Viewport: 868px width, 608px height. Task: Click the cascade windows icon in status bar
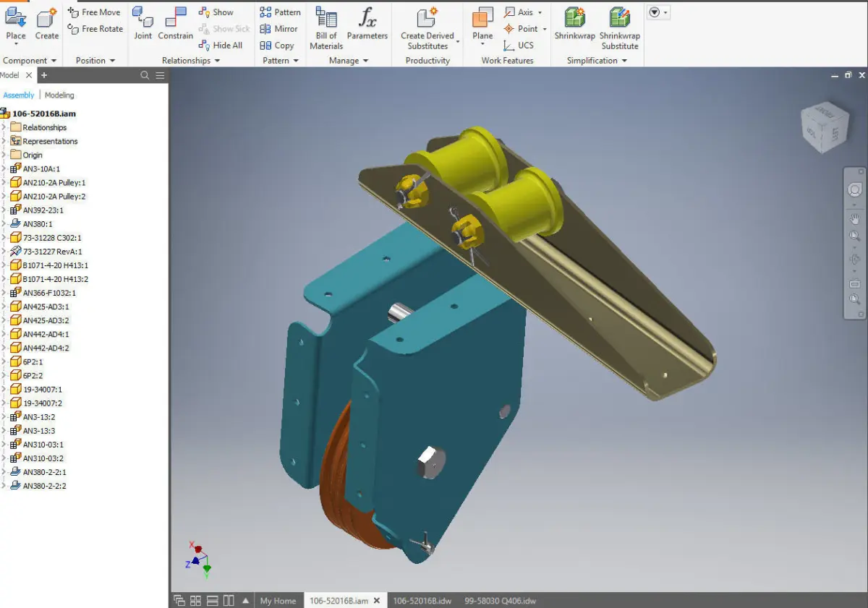179,601
